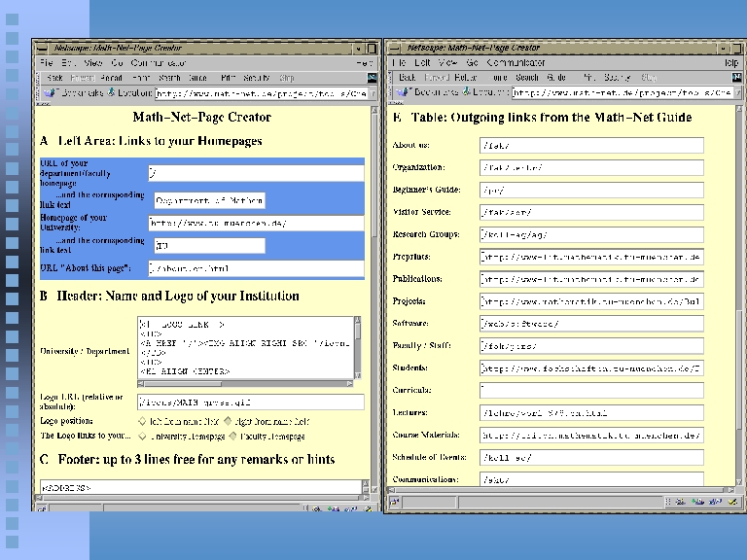Click security lock icon in right status bar
Viewport: 747px width, 560px height.
pos(396,503)
